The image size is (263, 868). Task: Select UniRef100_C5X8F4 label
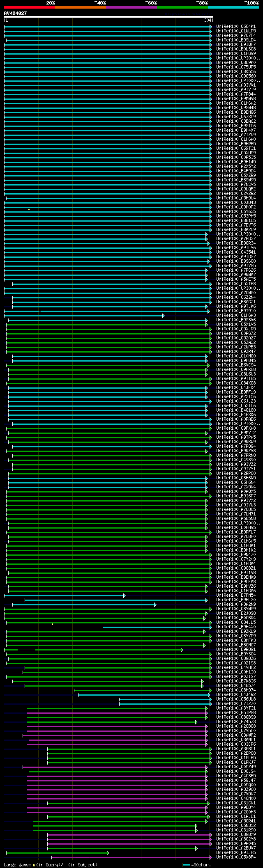(x=236, y=857)
